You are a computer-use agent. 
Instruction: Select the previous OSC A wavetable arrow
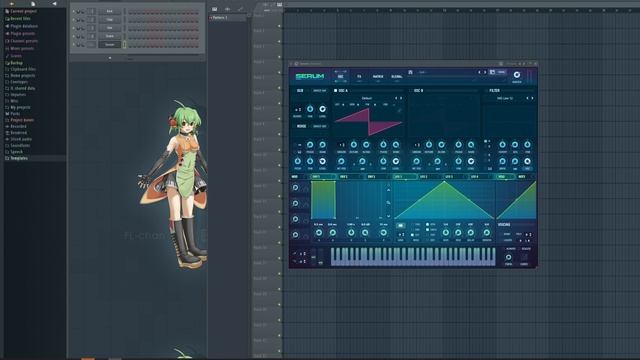pos(396,98)
